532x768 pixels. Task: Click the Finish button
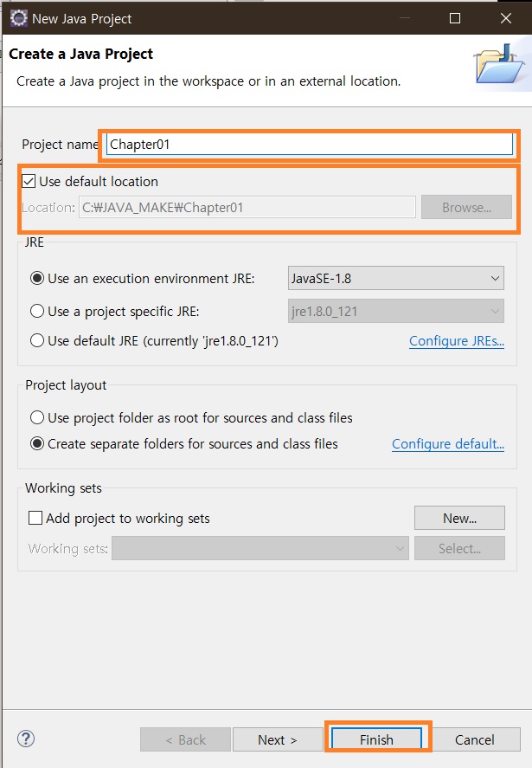click(x=376, y=739)
